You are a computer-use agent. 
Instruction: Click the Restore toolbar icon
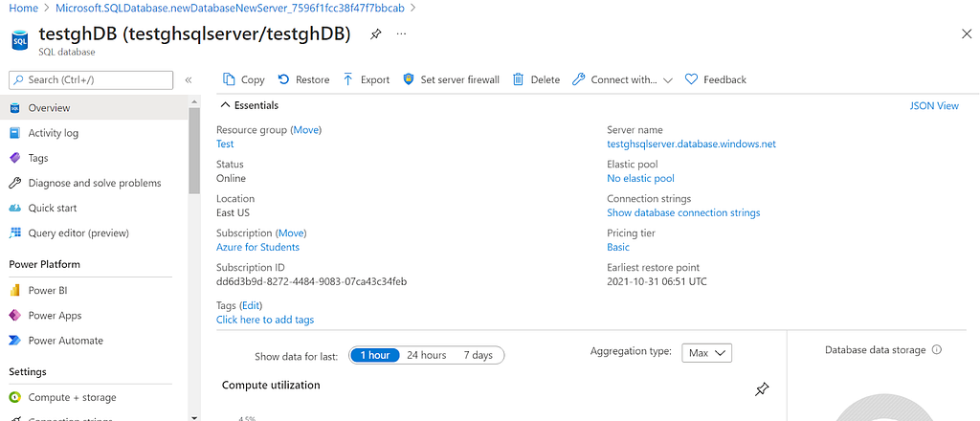283,79
